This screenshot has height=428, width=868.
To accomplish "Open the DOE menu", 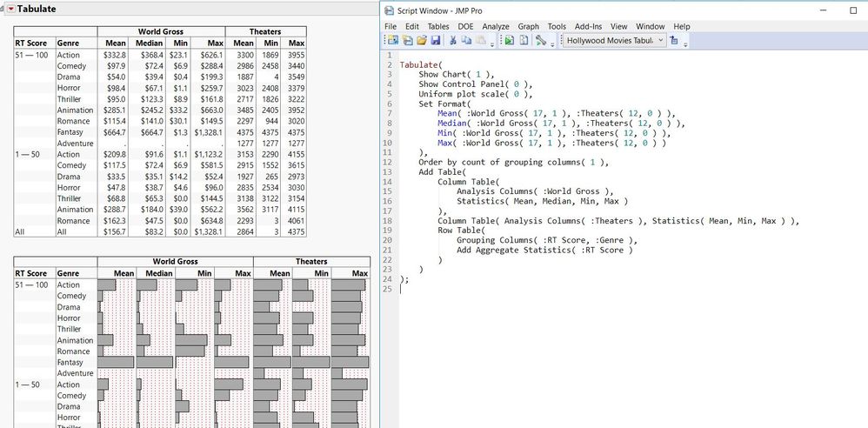I will [x=465, y=26].
